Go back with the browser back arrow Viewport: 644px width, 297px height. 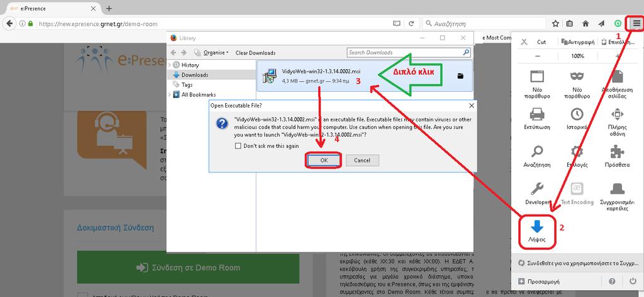coord(9,23)
